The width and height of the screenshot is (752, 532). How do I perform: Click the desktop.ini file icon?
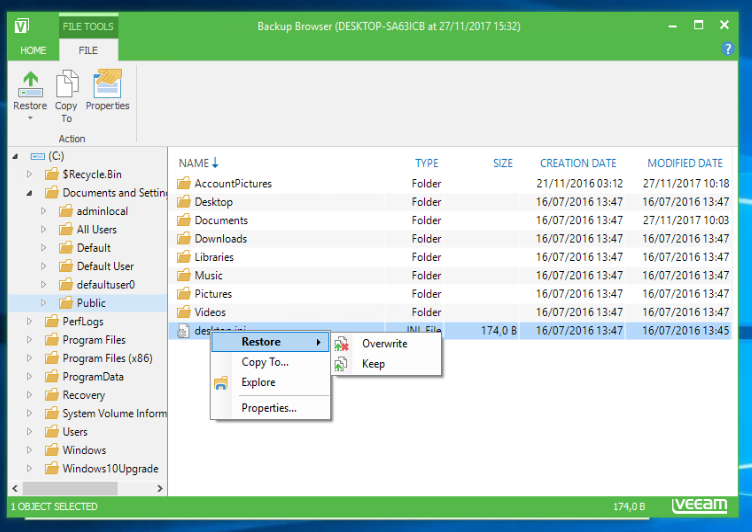183,331
